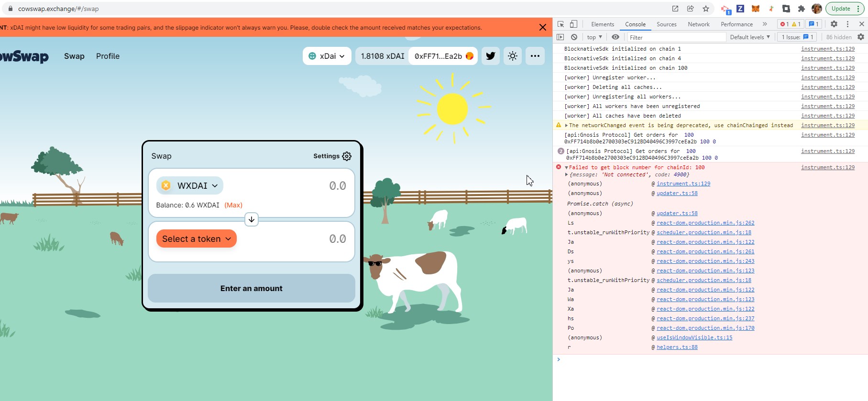Expand the networkChanged deprecation warning
This screenshot has height=401, width=868.
[566, 125]
